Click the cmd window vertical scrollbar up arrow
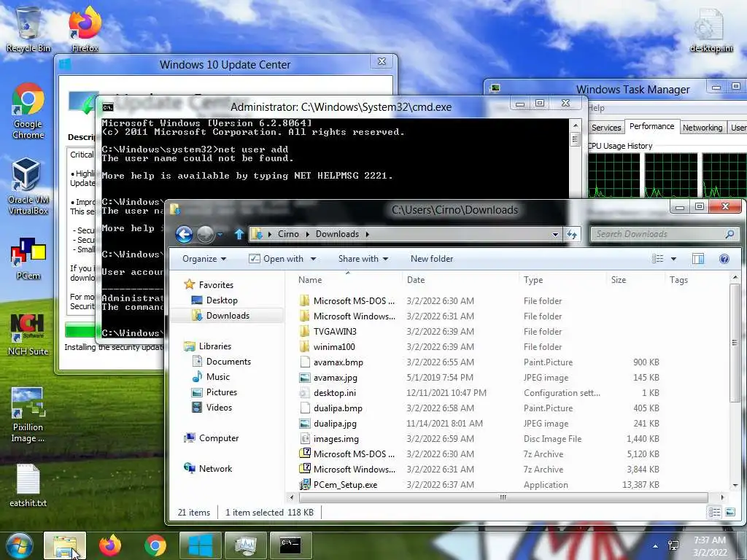The height and width of the screenshot is (560, 747). pyautogui.click(x=575, y=125)
